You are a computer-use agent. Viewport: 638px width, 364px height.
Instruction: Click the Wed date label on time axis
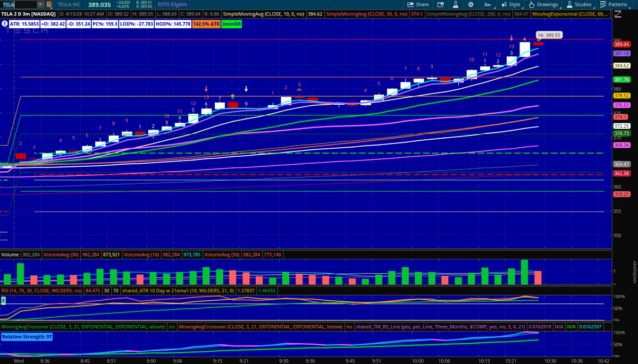click(x=19, y=360)
